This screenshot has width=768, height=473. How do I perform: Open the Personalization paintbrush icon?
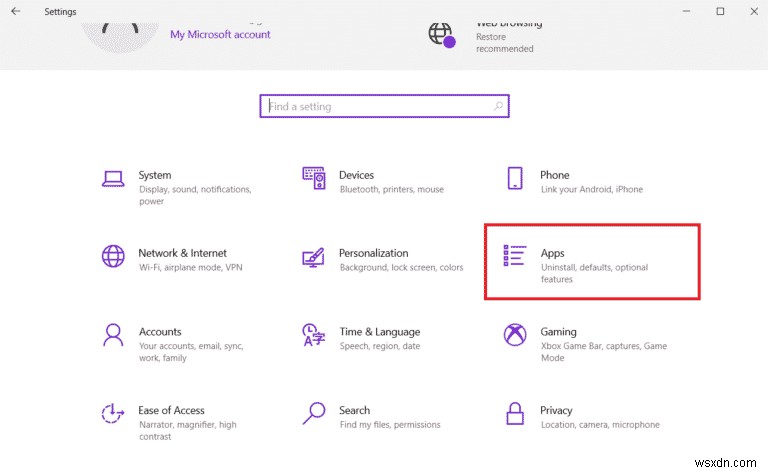[x=314, y=258]
